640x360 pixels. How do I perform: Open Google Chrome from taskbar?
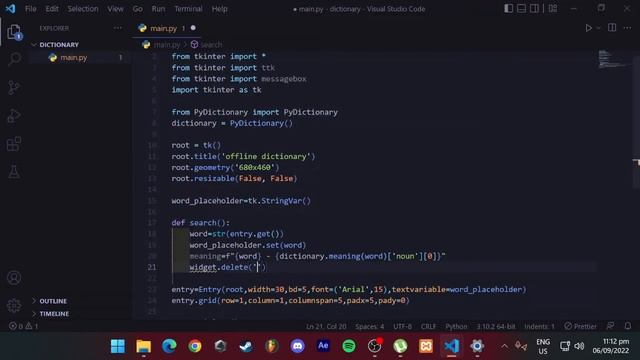tap(195, 346)
